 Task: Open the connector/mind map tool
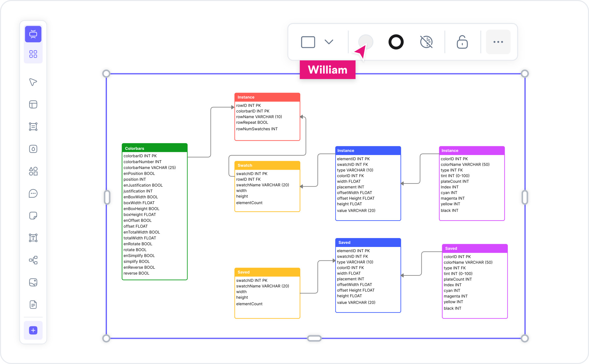[33, 260]
